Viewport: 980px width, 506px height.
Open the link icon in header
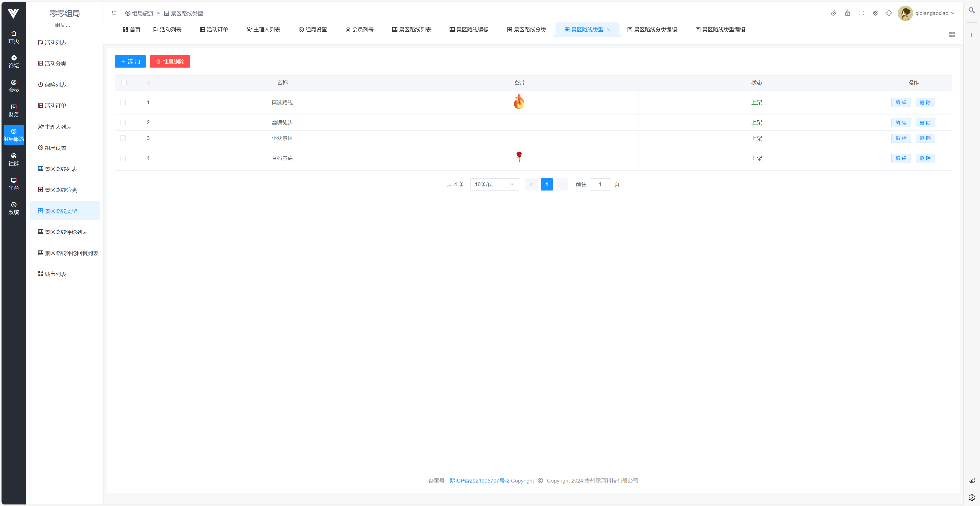pos(833,13)
